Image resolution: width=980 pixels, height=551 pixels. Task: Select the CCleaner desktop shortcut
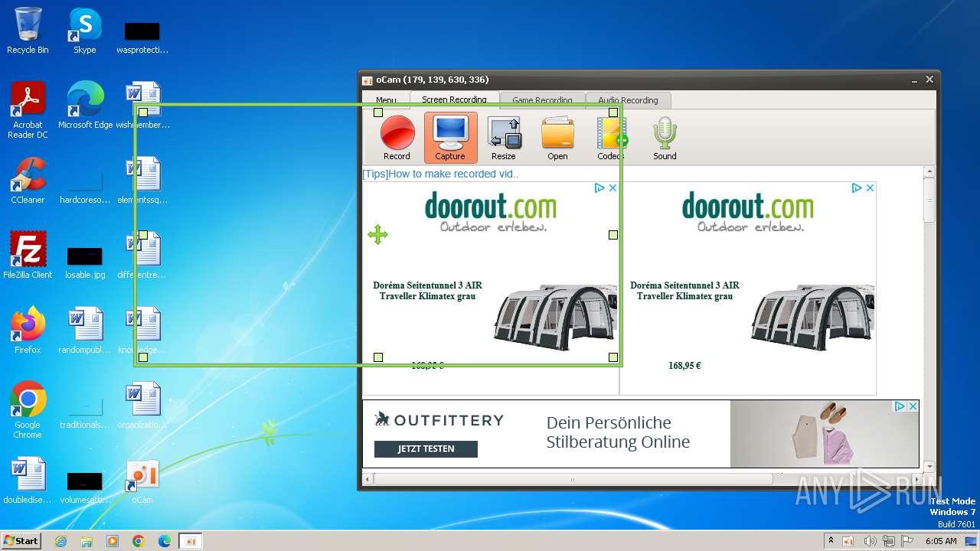(28, 181)
